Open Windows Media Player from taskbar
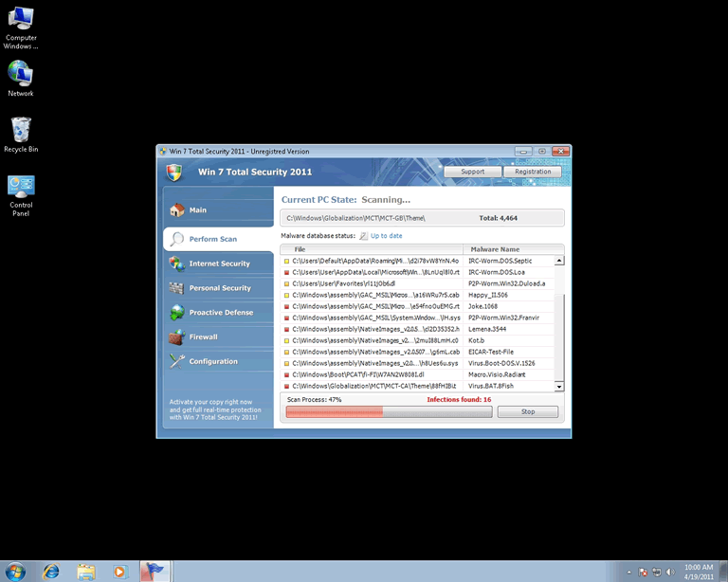The height and width of the screenshot is (582, 728). pyautogui.click(x=119, y=571)
